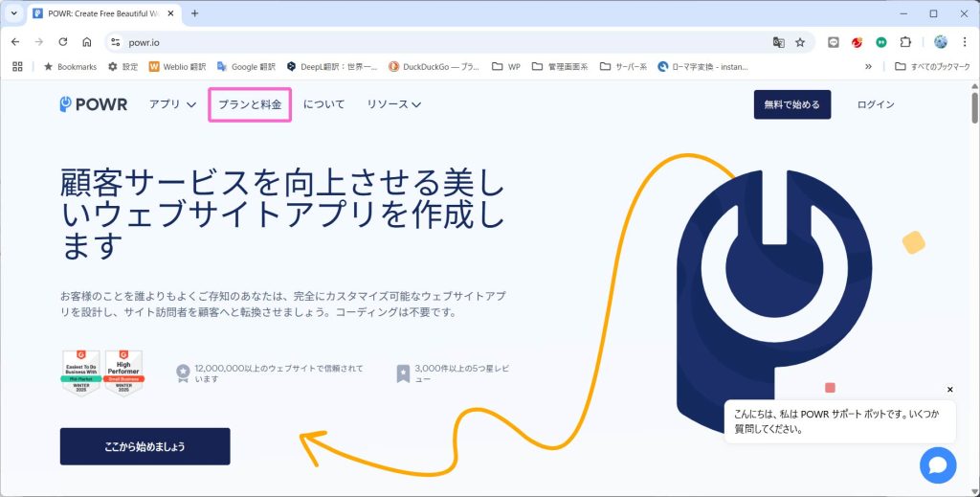Open the Bookmarks star bookmark
Screen dimensions: 980x497
[70, 66]
